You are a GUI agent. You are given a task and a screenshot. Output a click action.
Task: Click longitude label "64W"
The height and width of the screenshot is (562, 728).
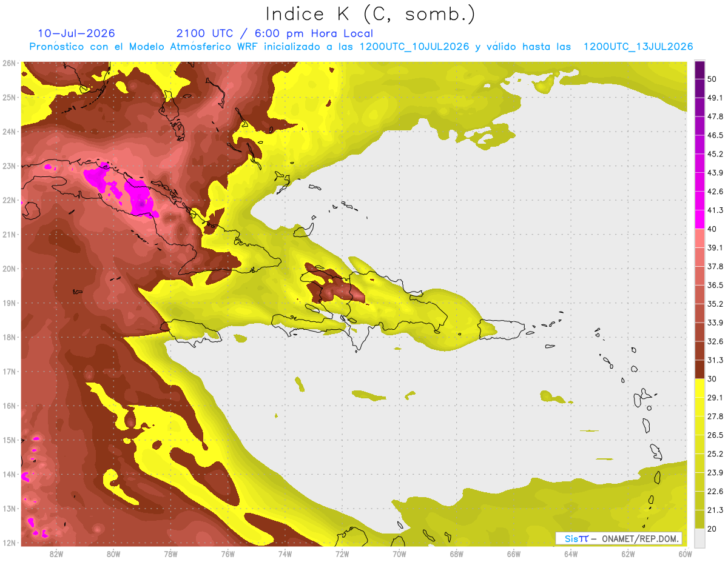(x=571, y=554)
